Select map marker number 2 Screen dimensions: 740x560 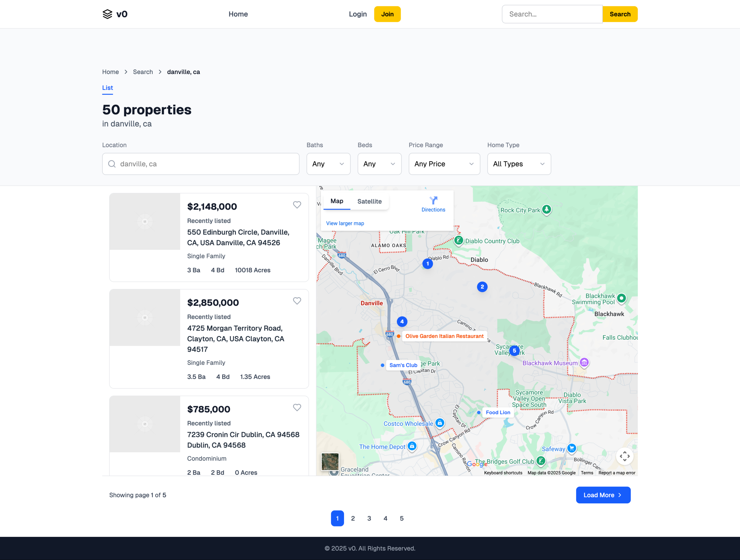click(482, 287)
